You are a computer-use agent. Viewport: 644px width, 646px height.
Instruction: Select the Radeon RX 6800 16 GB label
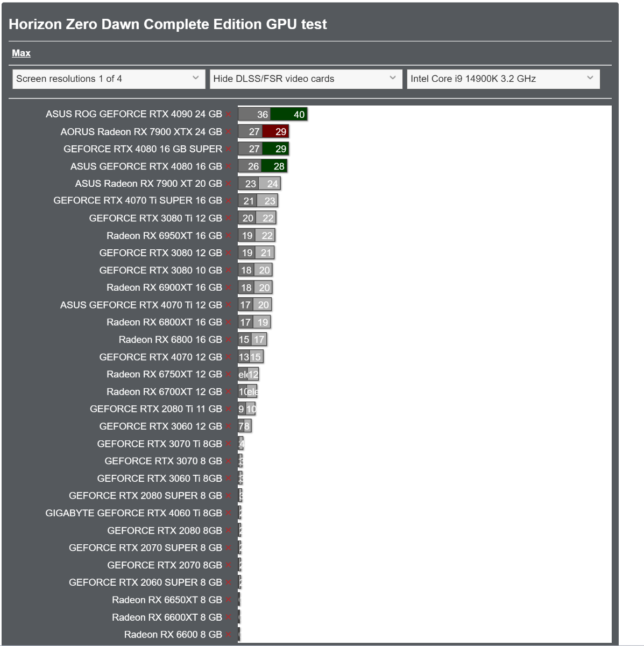click(171, 340)
